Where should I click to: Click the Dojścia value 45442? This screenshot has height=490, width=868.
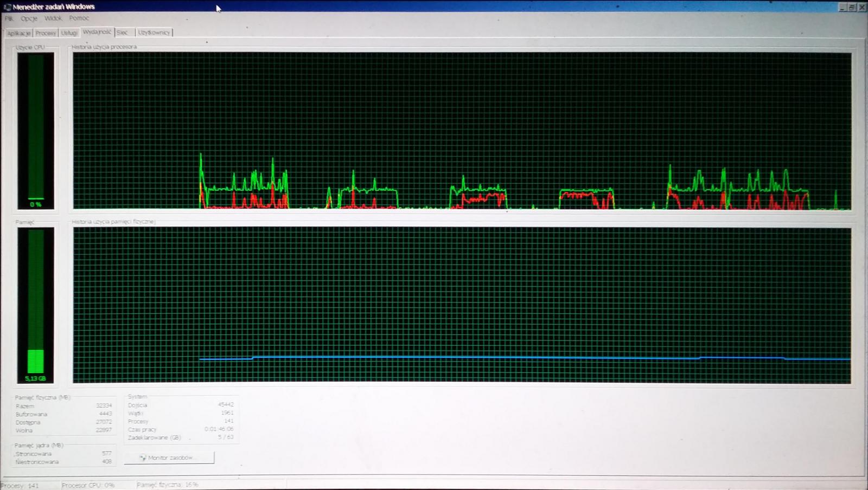pos(226,405)
